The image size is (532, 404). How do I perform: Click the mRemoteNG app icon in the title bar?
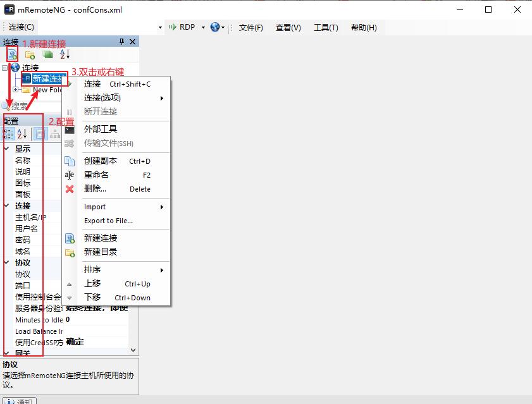(9, 9)
